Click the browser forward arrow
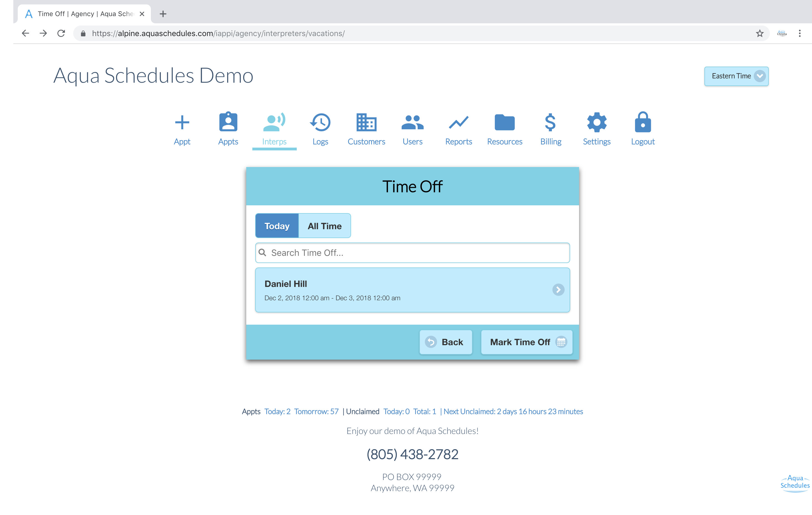 click(43, 33)
